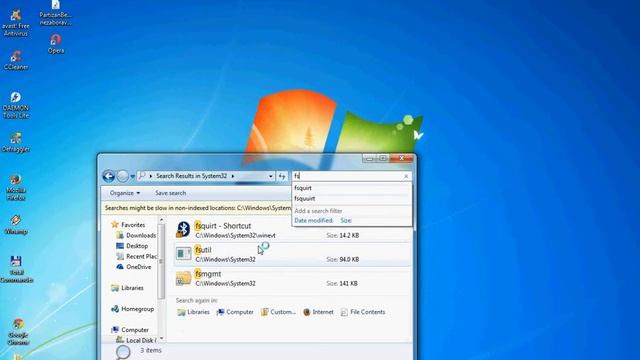Click the Bluetooth icon of fsquirt shortcut
The width and height of the screenshot is (640, 360).
coord(183,230)
